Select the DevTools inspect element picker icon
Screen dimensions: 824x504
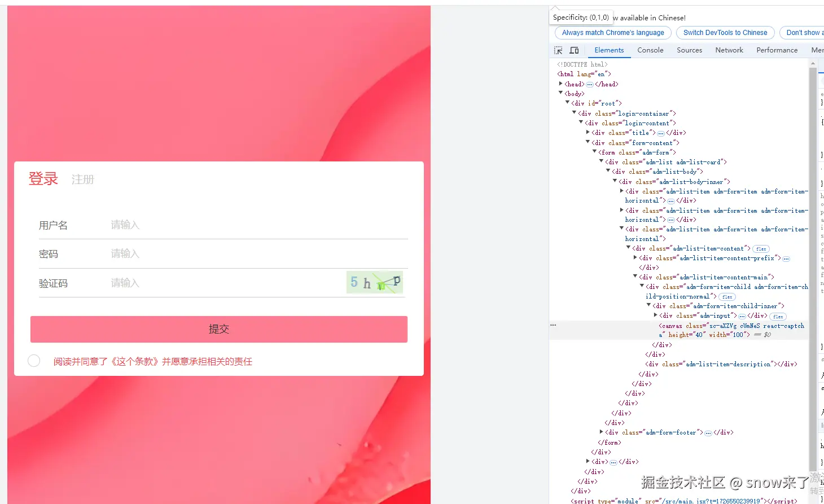tap(558, 50)
